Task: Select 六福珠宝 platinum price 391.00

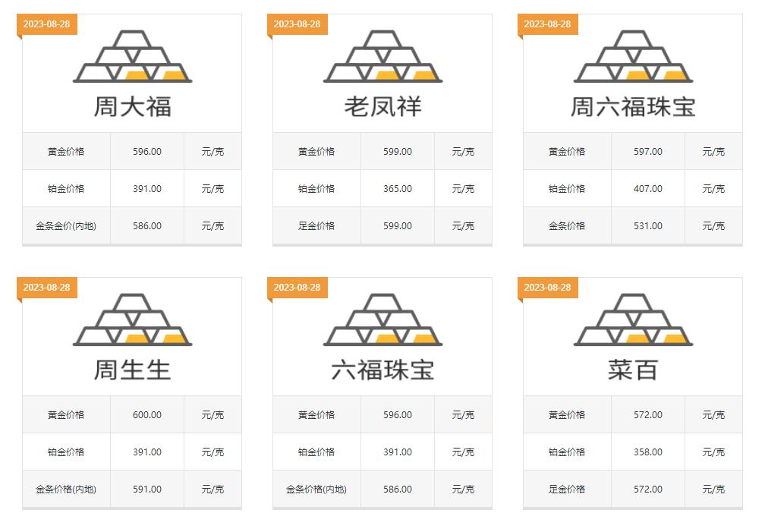Action: 397,452
